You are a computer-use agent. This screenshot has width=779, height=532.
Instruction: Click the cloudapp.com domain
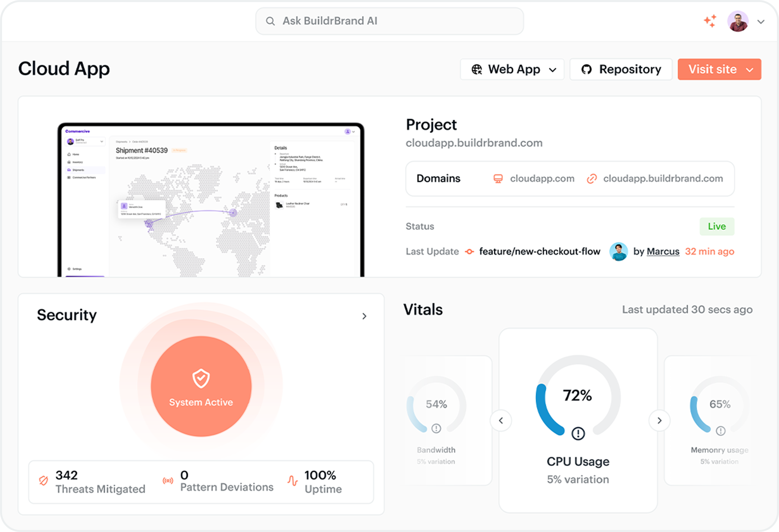coord(542,179)
